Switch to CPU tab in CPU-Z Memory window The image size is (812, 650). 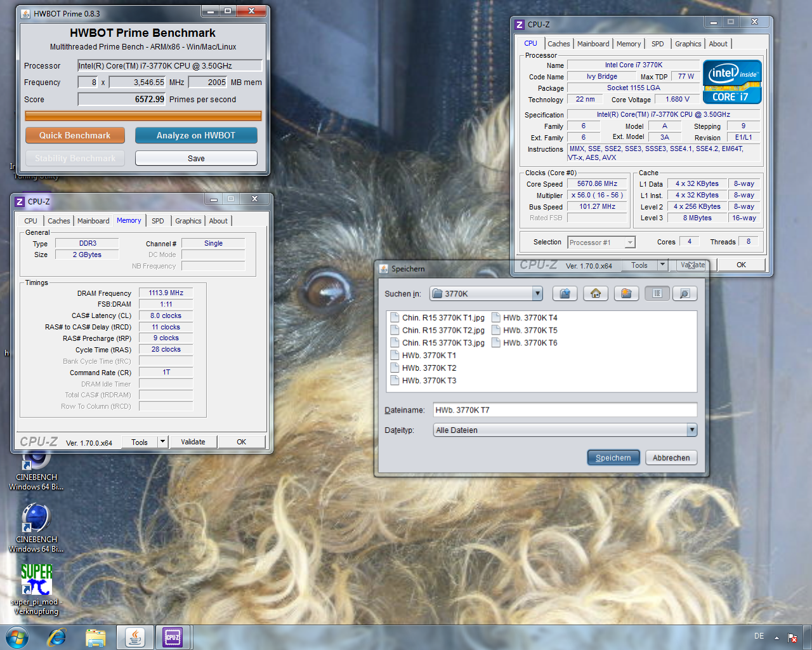tap(30, 221)
